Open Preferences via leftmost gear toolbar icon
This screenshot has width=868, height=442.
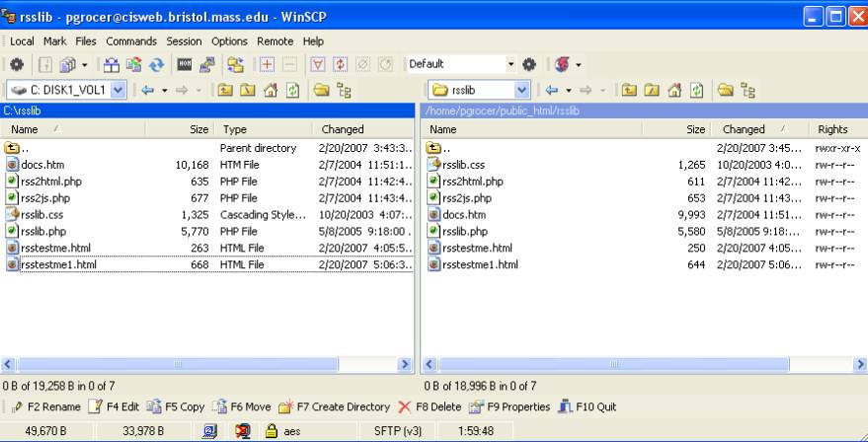(x=17, y=65)
